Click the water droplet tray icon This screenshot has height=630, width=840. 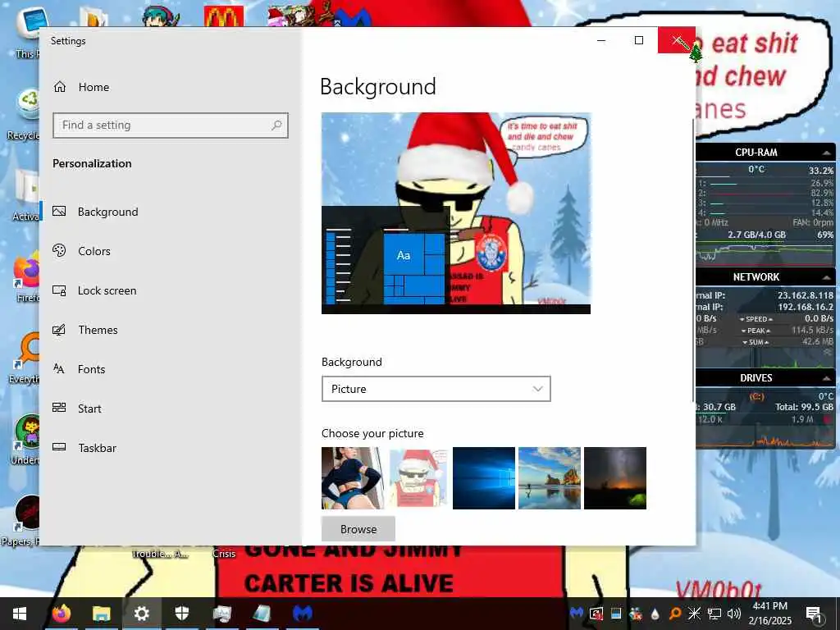point(655,614)
